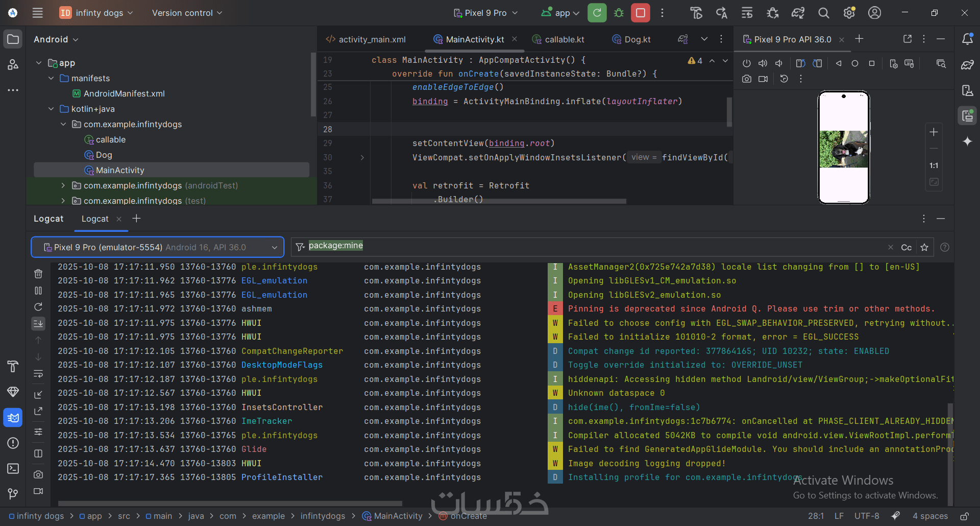
Task: Open Version control dropdown
Action: [x=187, y=13]
